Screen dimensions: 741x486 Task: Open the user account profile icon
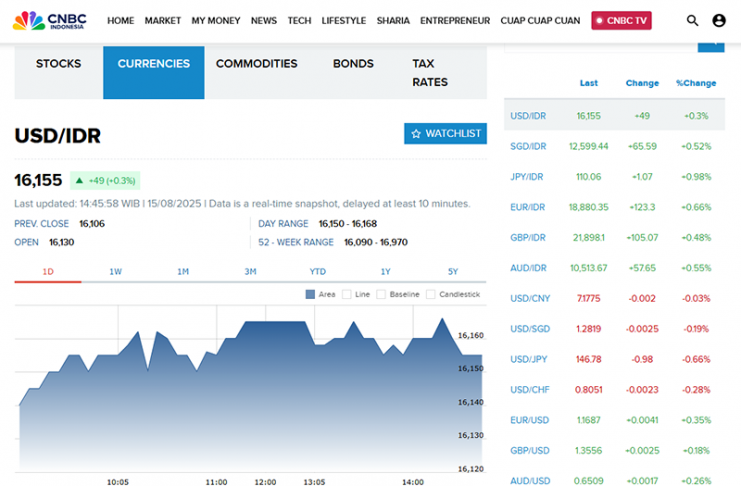click(x=719, y=20)
